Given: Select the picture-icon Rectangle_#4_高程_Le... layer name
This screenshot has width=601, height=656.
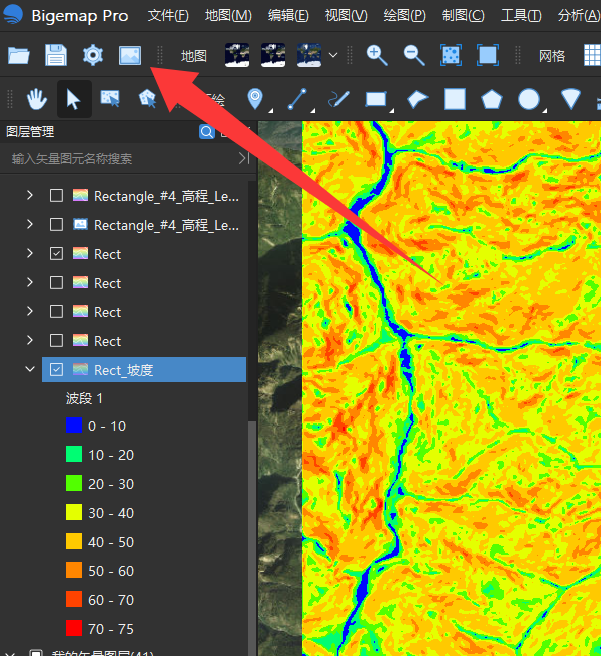Looking at the screenshot, I should pos(166,226).
